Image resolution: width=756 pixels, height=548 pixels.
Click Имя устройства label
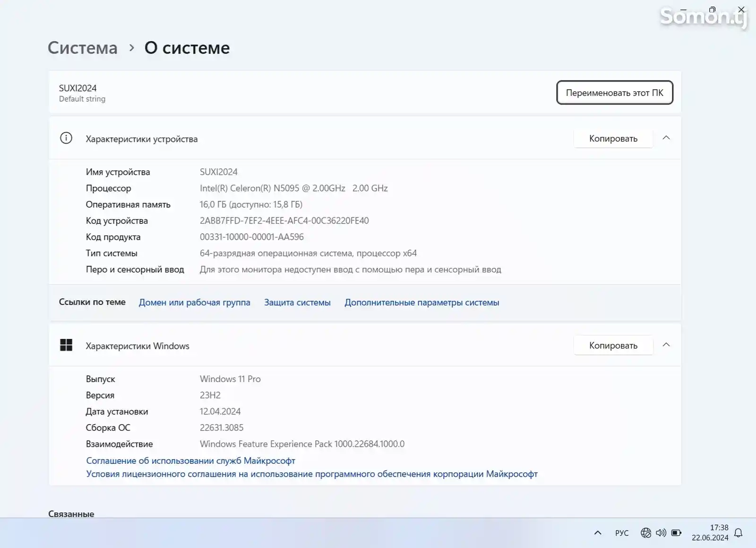pyautogui.click(x=118, y=172)
